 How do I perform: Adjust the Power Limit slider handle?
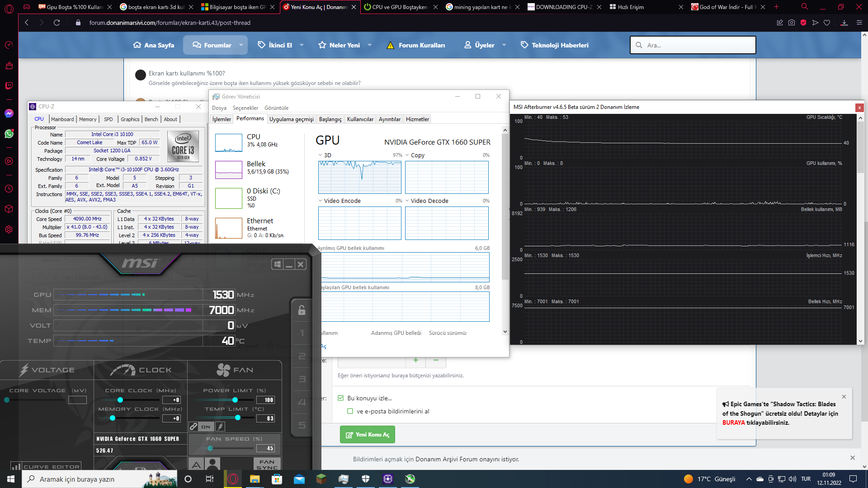235,400
